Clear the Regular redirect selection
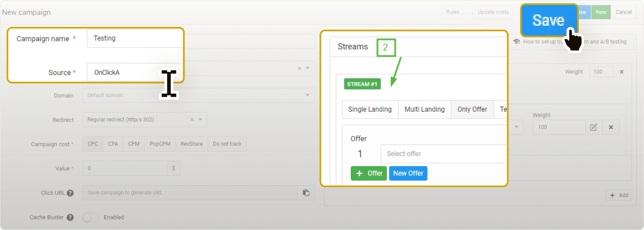 pos(192,120)
